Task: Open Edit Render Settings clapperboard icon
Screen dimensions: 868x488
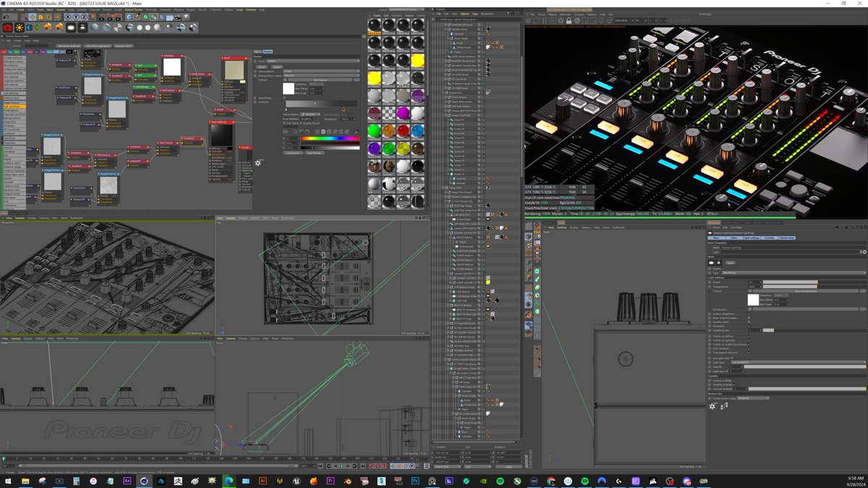Action: 119,17
